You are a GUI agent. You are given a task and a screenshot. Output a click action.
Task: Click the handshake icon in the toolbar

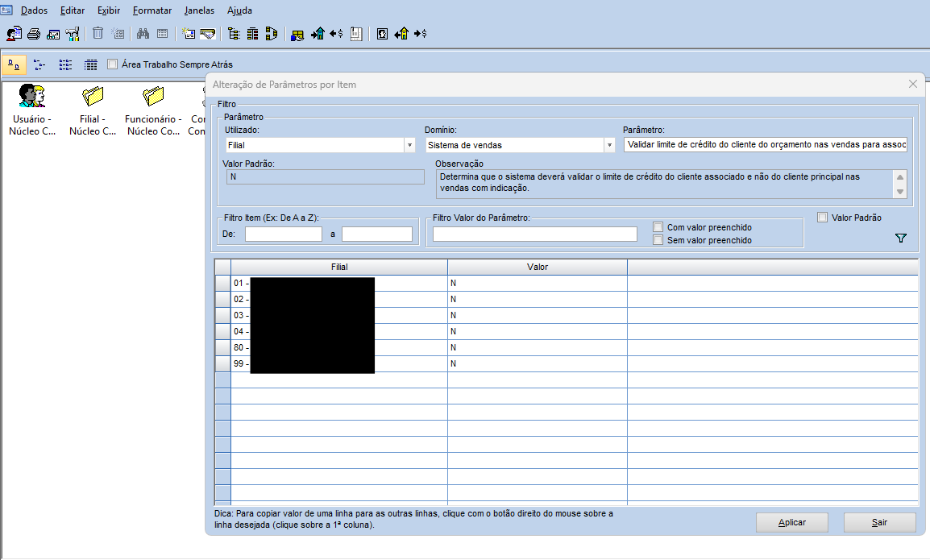point(208,34)
